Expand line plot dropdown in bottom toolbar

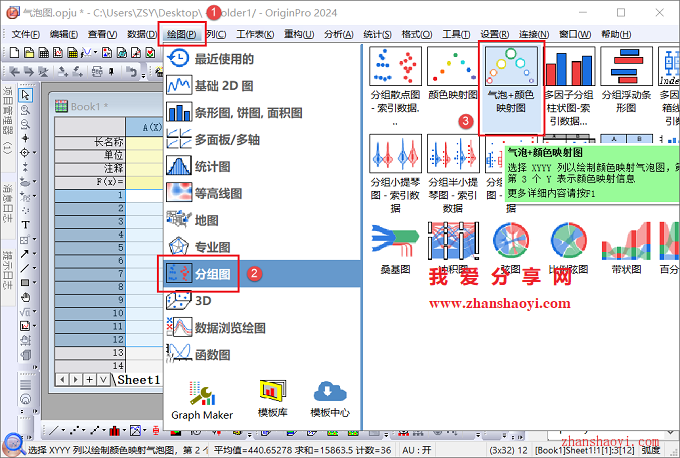coord(63,431)
